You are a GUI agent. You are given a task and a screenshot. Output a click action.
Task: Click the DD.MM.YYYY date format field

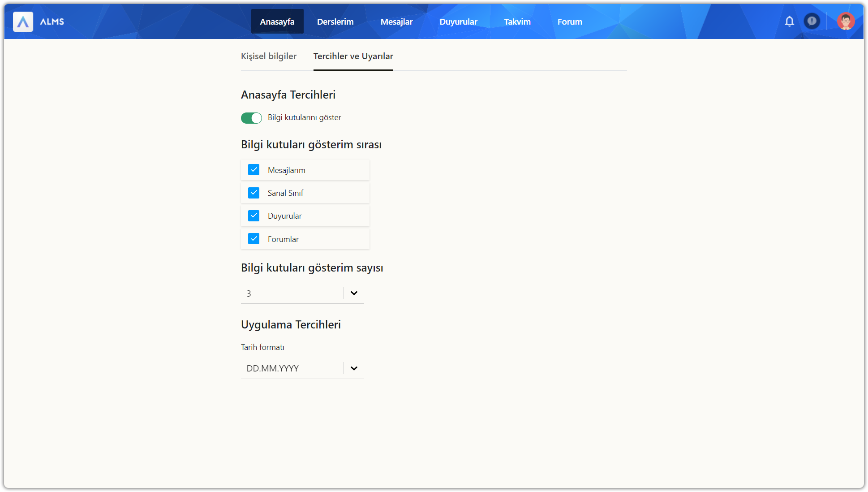pos(291,368)
